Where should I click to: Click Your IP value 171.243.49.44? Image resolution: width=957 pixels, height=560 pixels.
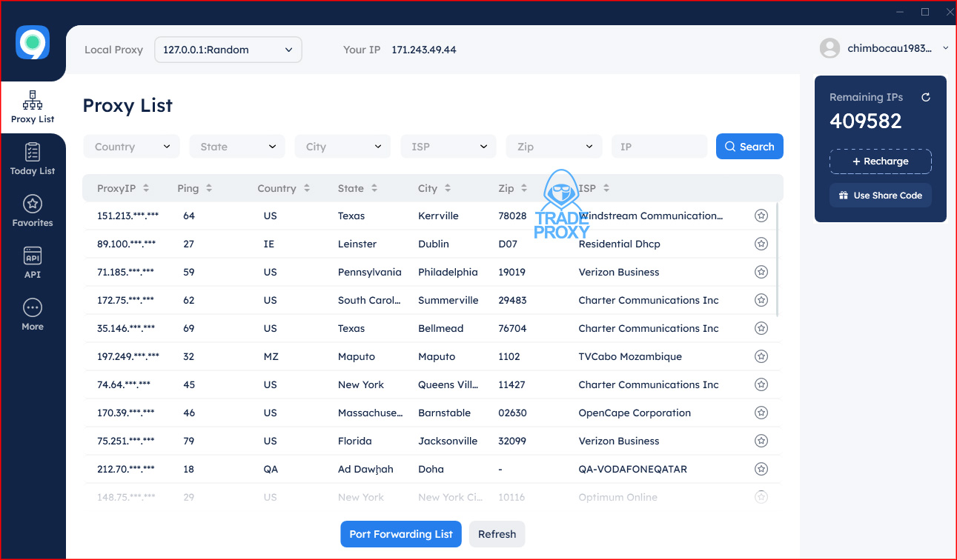pos(424,50)
